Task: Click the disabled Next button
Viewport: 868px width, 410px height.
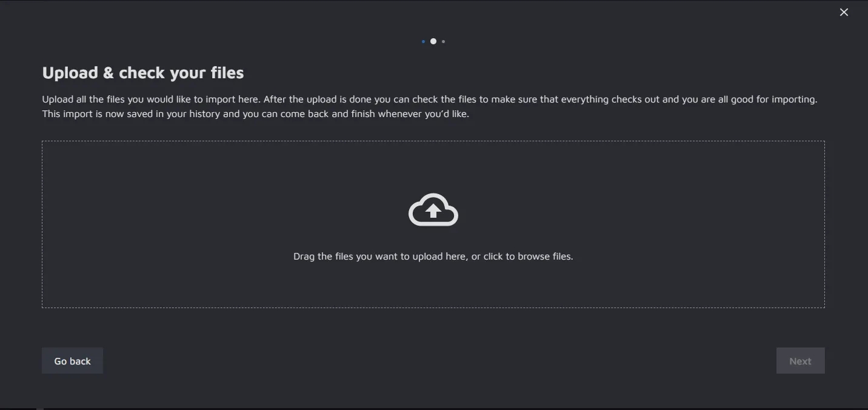Action: [x=800, y=361]
